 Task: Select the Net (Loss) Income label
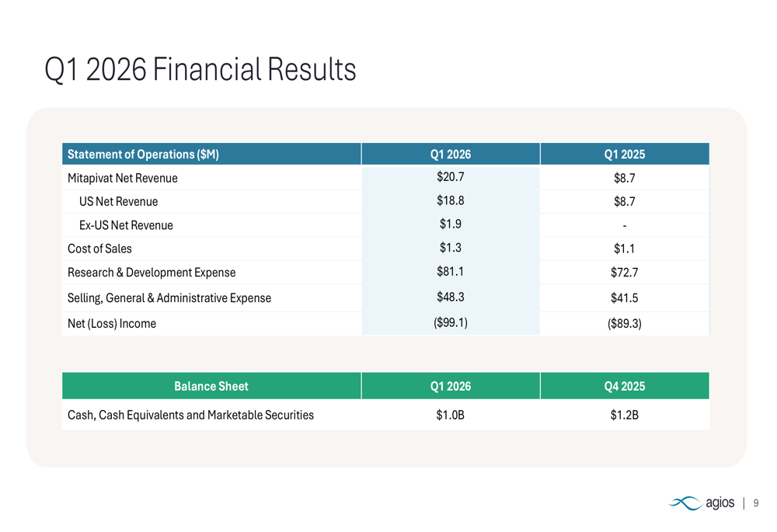(x=112, y=323)
